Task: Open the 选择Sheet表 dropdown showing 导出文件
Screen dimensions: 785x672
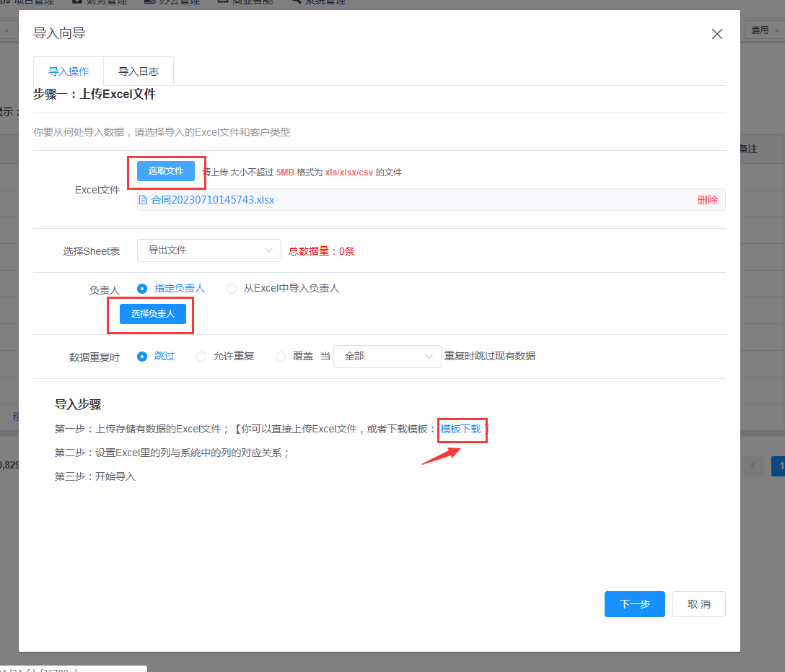Action: 209,250
